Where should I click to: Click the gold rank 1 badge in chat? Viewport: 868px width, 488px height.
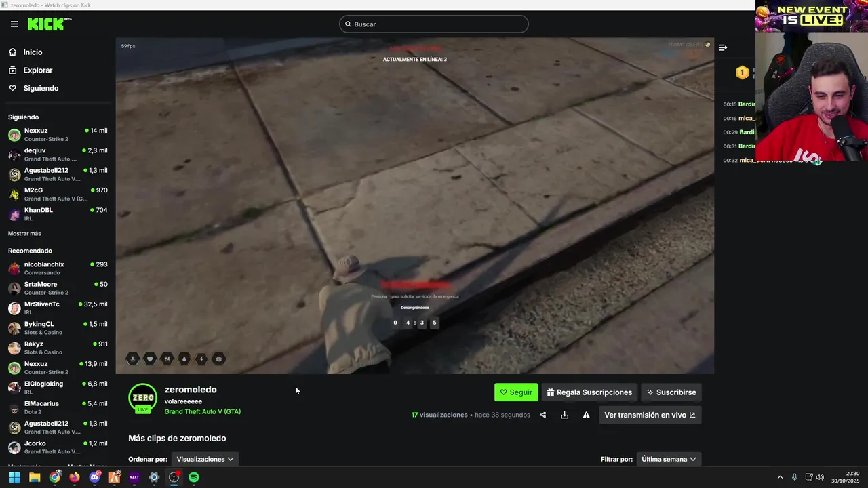pos(742,73)
